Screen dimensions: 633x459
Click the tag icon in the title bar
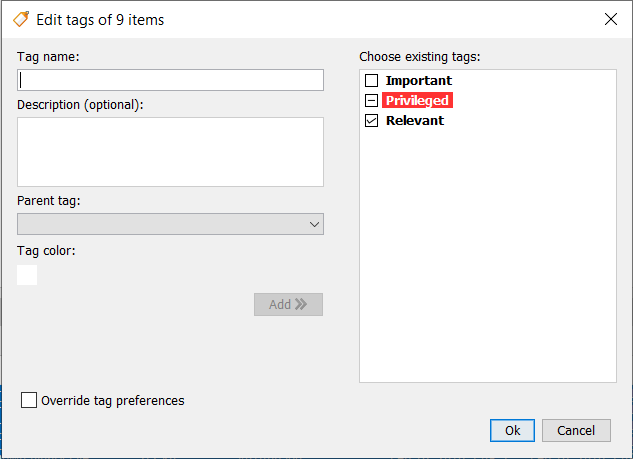click(20, 19)
